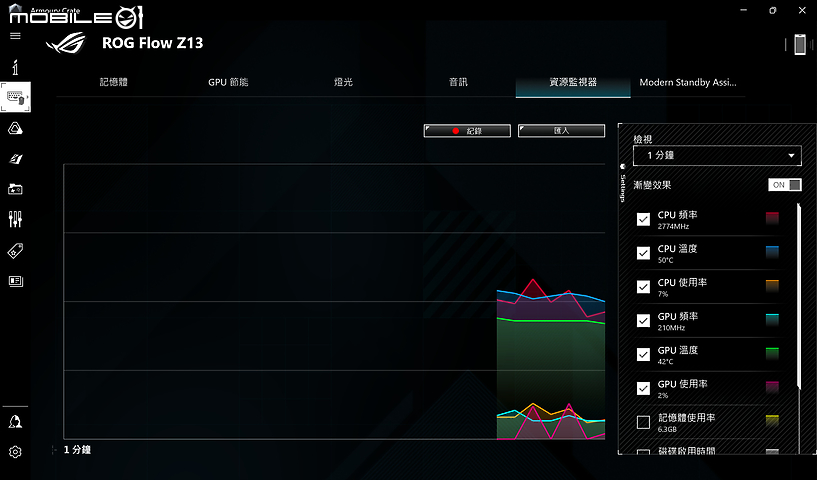Uncheck the CPU 溫度 checkbox
The height and width of the screenshot is (480, 817).
point(643,253)
